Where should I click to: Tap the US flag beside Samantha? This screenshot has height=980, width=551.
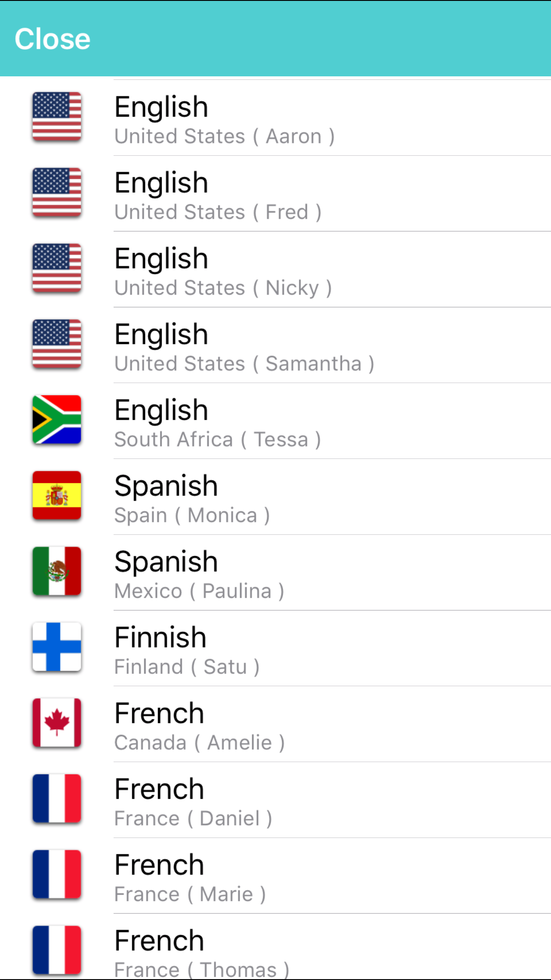click(57, 344)
